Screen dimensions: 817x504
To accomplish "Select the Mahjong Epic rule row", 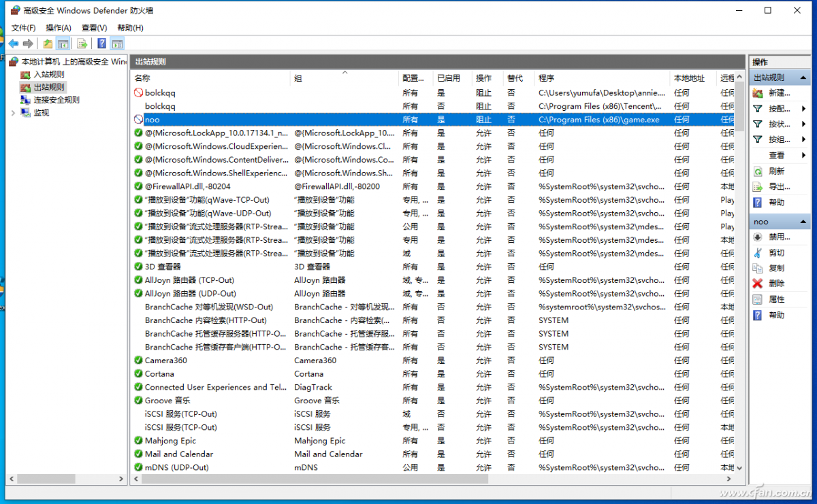I will (433, 441).
